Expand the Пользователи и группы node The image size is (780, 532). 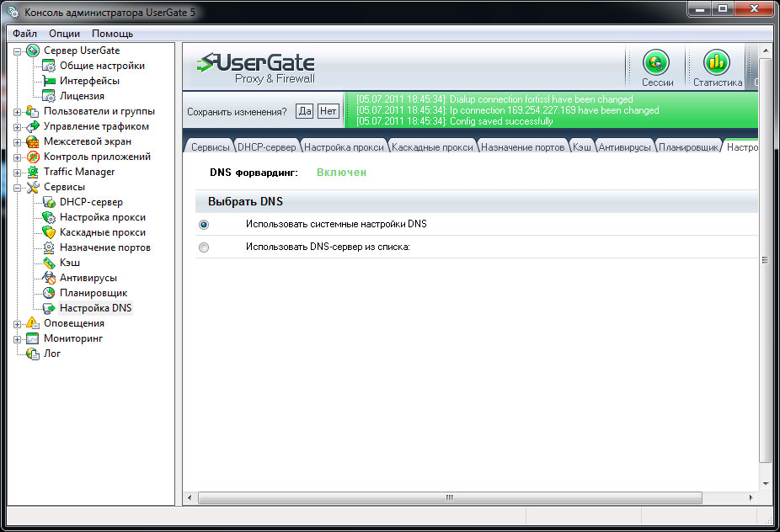coord(17,112)
